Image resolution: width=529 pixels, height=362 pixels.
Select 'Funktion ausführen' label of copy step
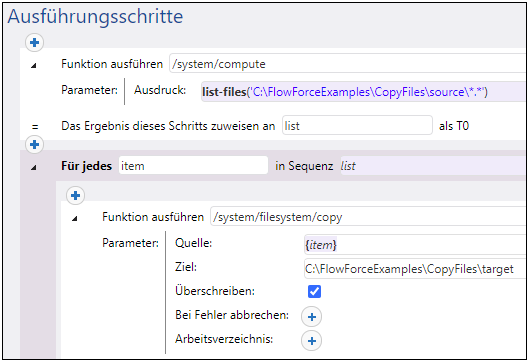tap(153, 217)
